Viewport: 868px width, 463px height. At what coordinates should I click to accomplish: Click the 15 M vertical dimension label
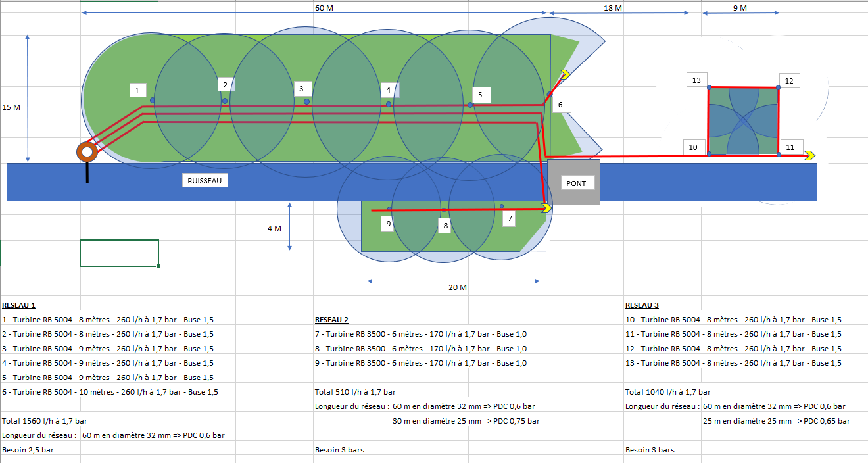coord(11,107)
